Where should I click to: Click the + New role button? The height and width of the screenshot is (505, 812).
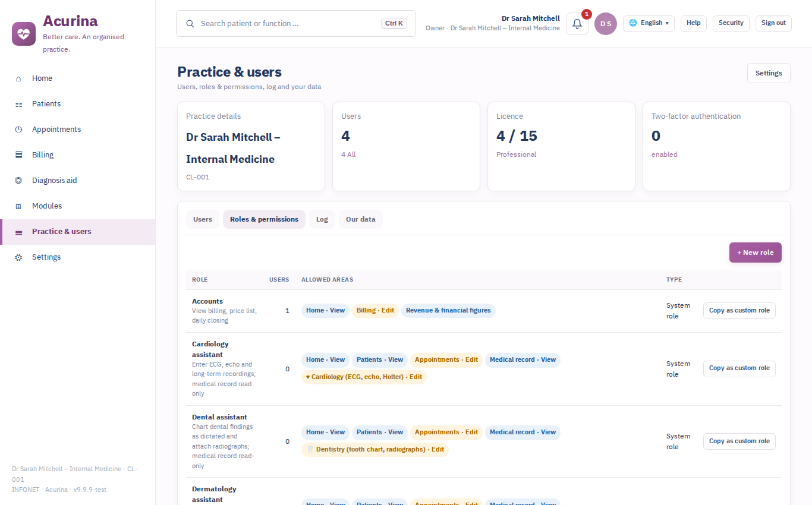coord(756,252)
